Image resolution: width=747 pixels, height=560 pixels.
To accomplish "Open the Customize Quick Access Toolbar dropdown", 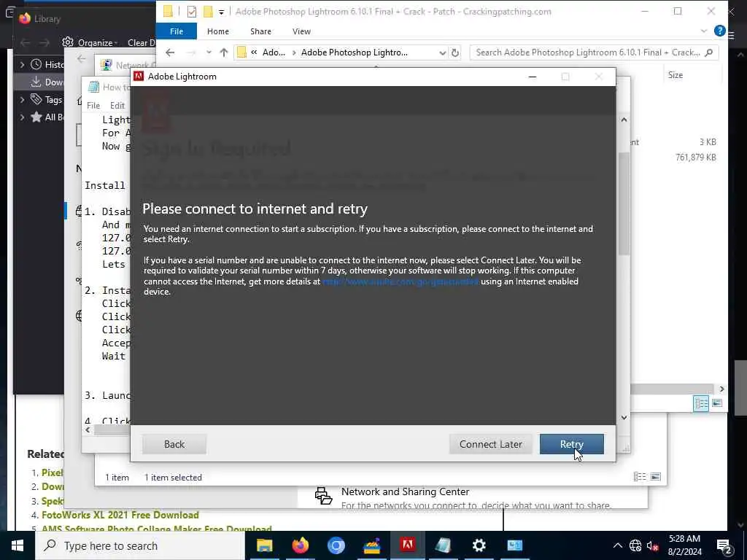I will [221, 12].
